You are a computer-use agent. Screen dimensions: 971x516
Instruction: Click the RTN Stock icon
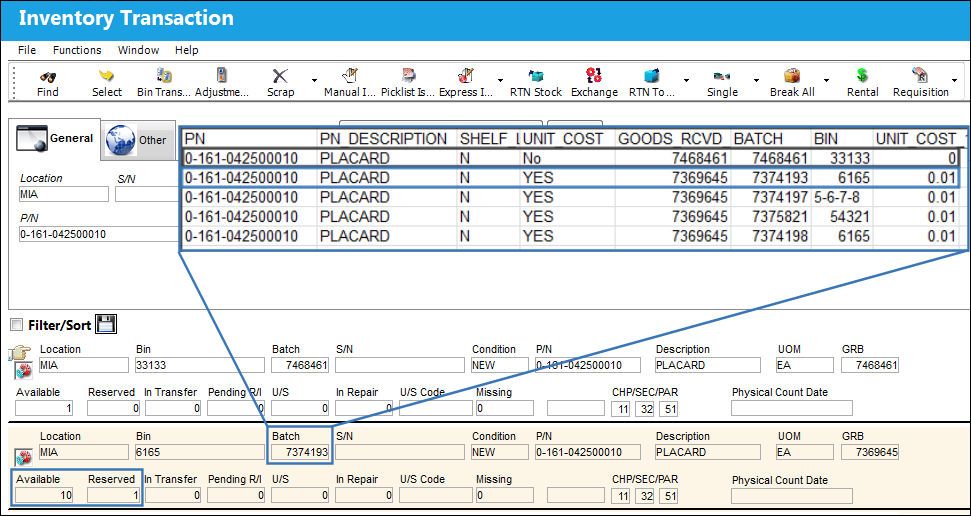(x=536, y=76)
